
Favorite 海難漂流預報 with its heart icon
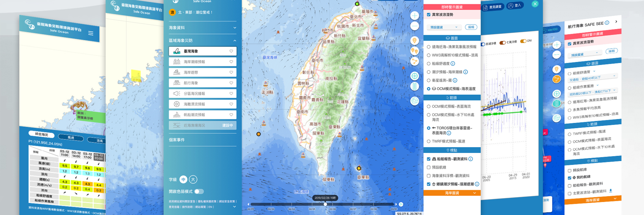[x=231, y=104]
